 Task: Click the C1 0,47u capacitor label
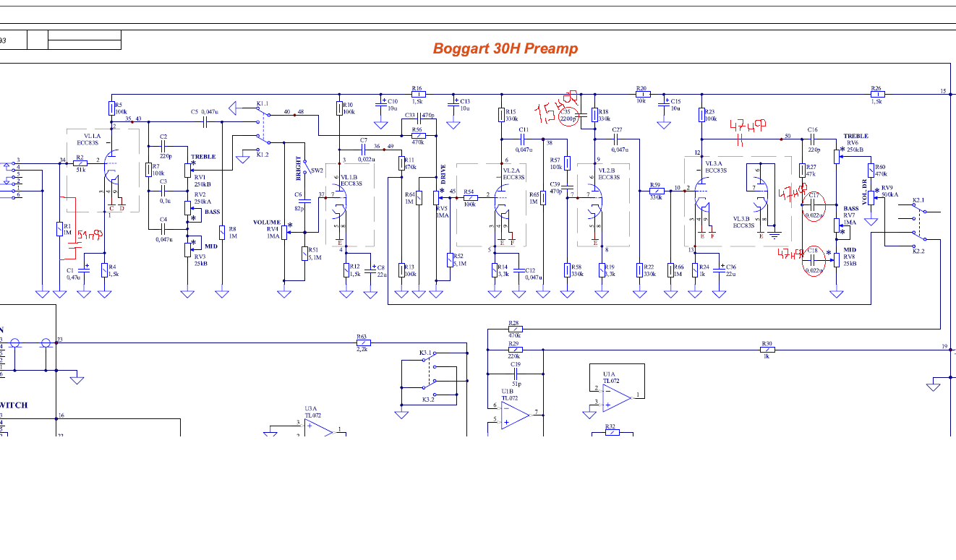(73, 275)
